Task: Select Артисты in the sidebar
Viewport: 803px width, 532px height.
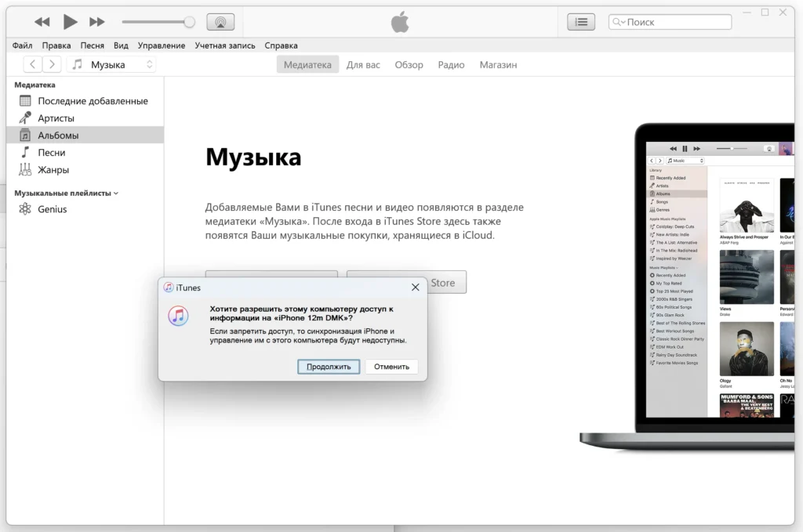Action: 85,118
